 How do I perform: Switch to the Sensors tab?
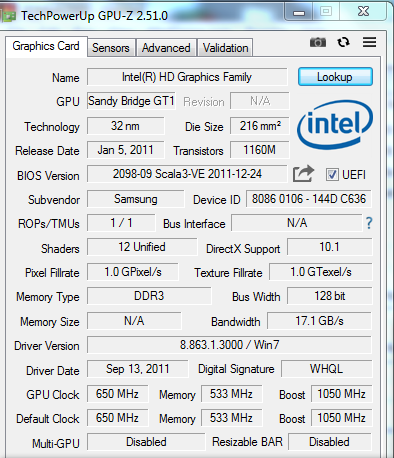coord(111,48)
